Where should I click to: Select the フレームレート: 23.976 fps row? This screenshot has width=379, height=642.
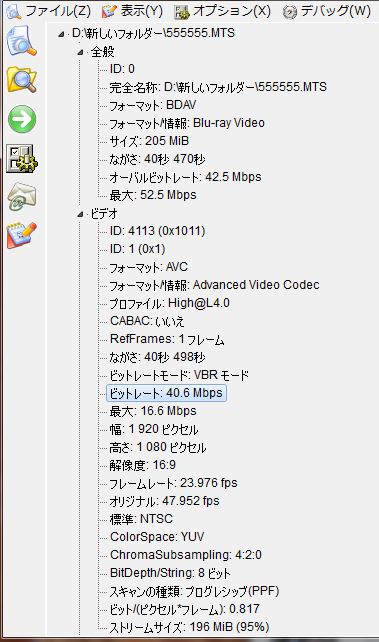click(x=173, y=483)
